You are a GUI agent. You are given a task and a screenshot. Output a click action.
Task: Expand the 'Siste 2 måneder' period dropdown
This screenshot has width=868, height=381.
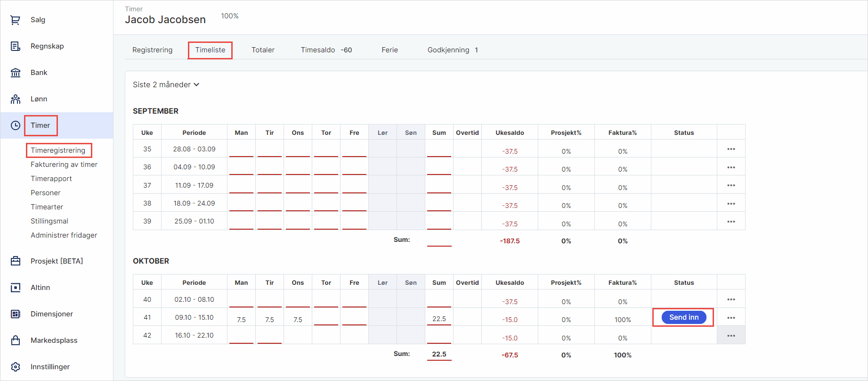(x=166, y=85)
